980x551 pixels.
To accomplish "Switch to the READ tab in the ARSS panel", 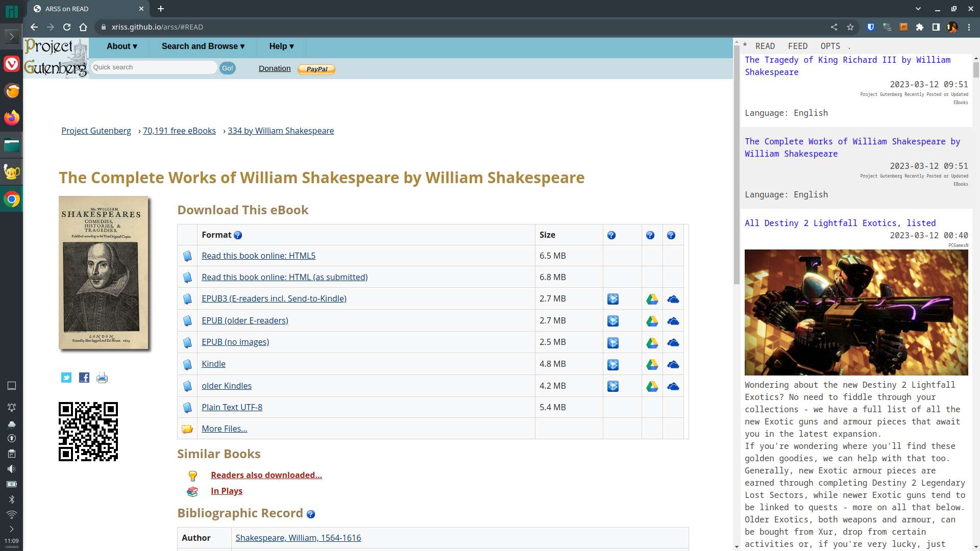I will tap(765, 46).
